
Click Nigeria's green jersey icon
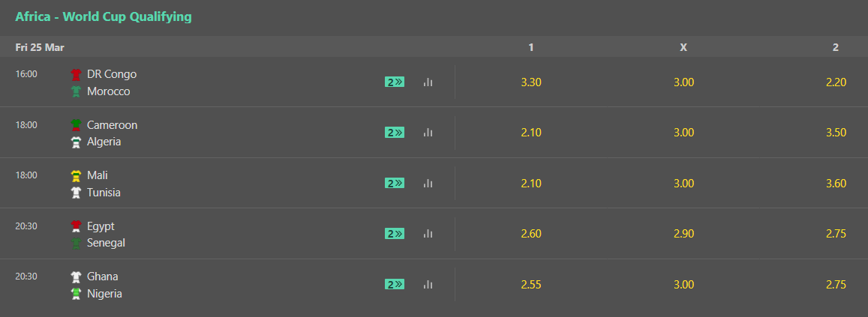pos(76,294)
